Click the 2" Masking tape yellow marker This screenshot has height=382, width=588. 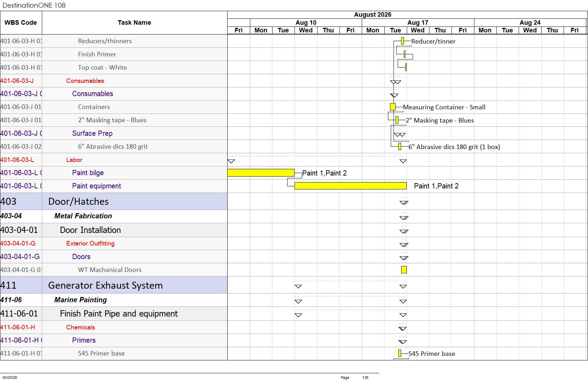[x=397, y=120]
